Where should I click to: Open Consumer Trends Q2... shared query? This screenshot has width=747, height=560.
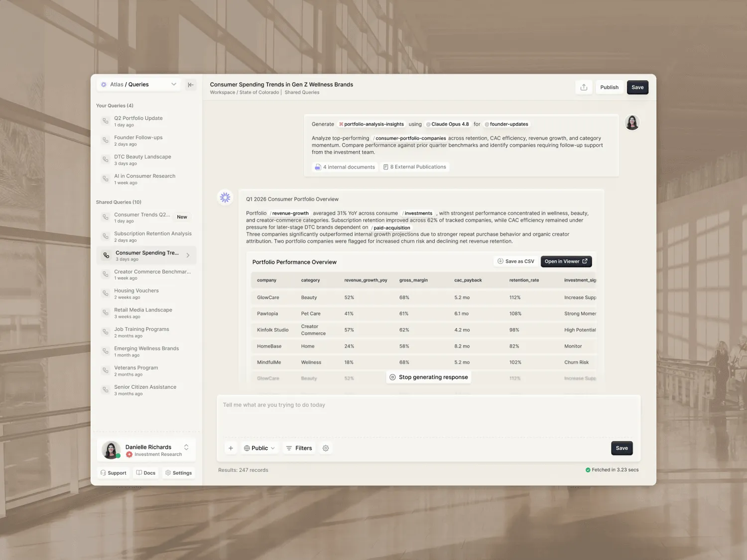click(146, 218)
